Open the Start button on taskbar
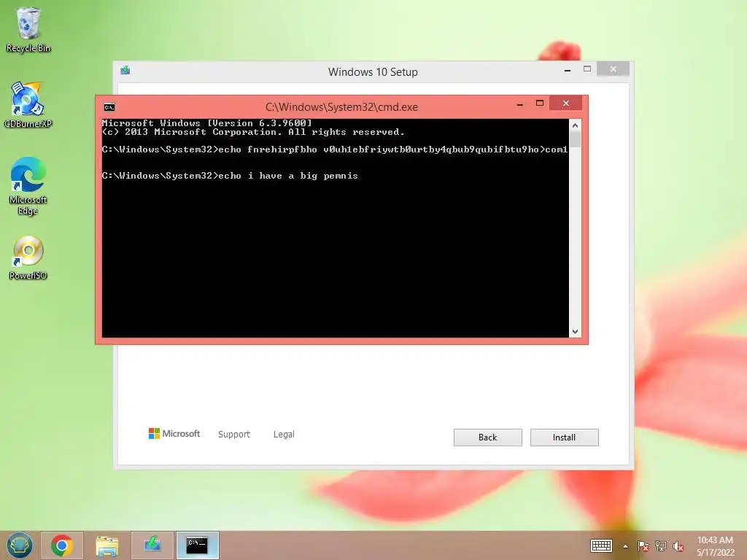 (x=20, y=545)
